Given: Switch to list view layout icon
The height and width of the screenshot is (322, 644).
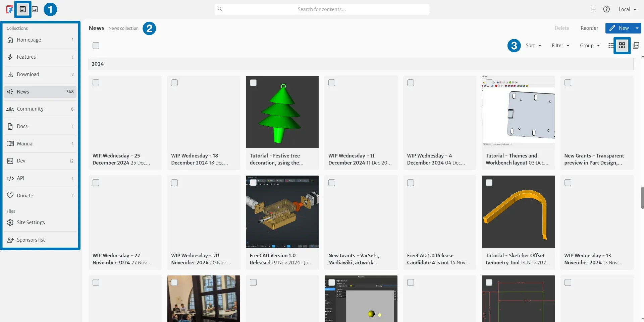Looking at the screenshot, I should coord(611,46).
